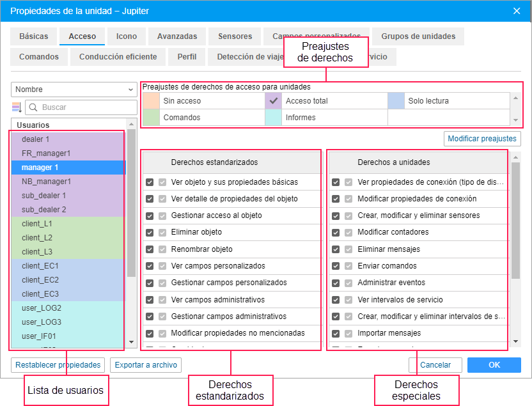The image size is (532, 406).
Task: Cancel the unit properties dialog
Action: [x=435, y=365]
